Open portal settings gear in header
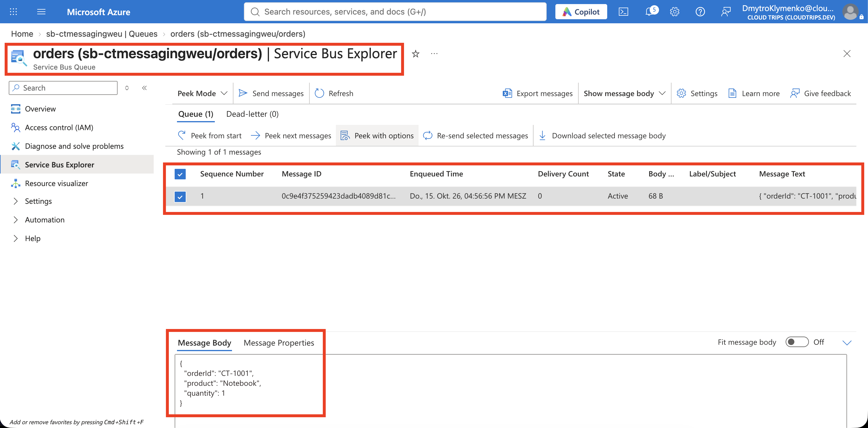This screenshot has height=428, width=868. tap(675, 12)
